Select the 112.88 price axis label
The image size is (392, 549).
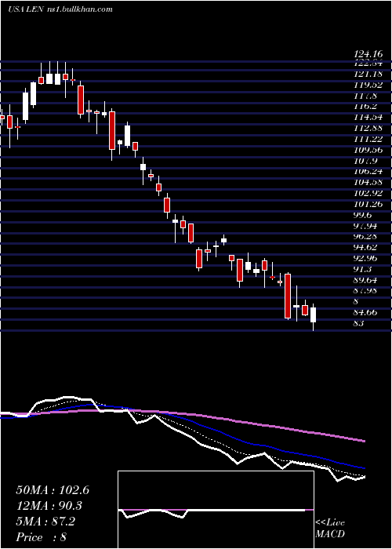(x=368, y=128)
